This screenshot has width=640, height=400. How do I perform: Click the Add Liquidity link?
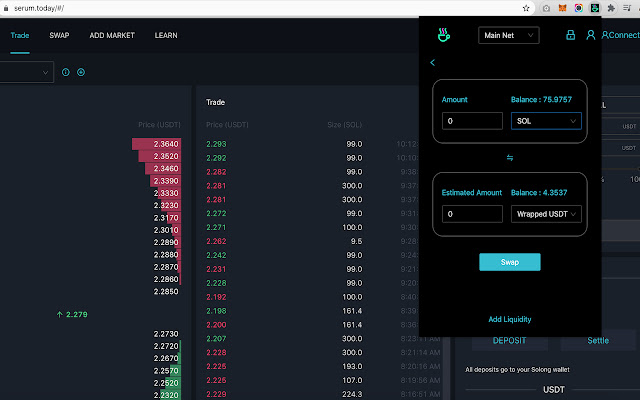(510, 319)
